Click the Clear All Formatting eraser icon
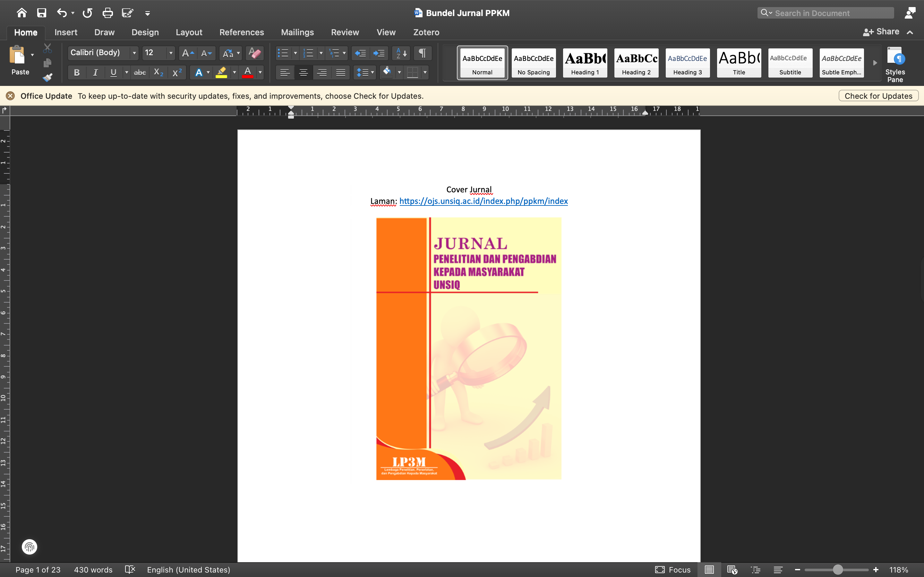This screenshot has height=577, width=924. pyautogui.click(x=254, y=53)
